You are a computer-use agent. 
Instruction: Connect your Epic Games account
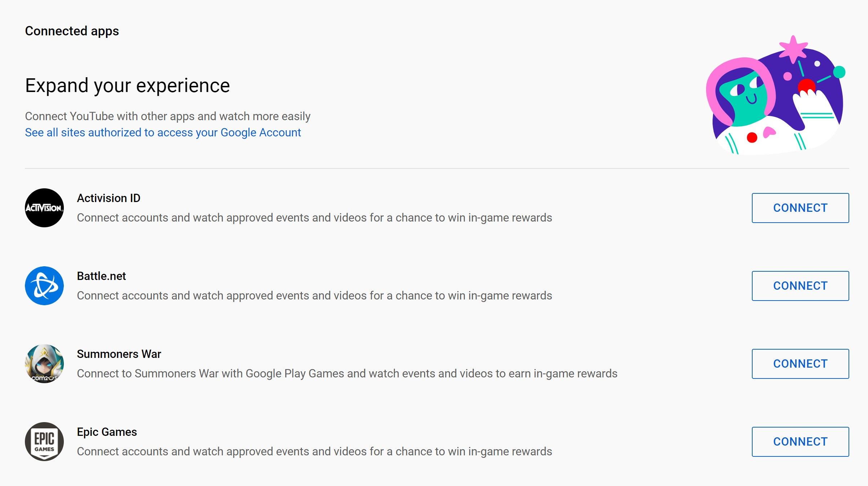(800, 442)
